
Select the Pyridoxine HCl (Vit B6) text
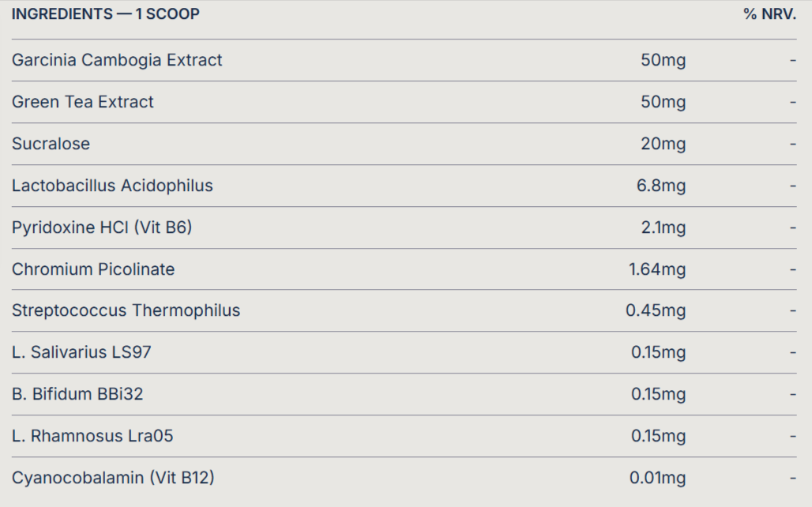click(x=102, y=227)
